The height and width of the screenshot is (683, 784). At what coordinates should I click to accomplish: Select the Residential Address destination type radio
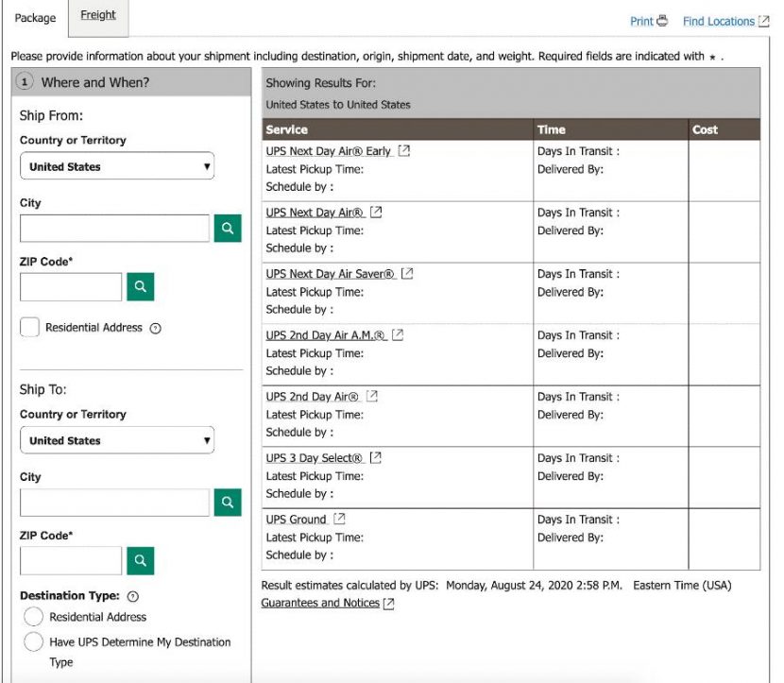coord(34,617)
